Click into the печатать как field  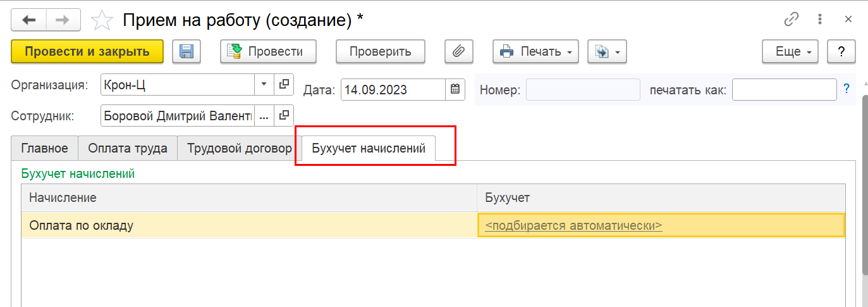[784, 90]
